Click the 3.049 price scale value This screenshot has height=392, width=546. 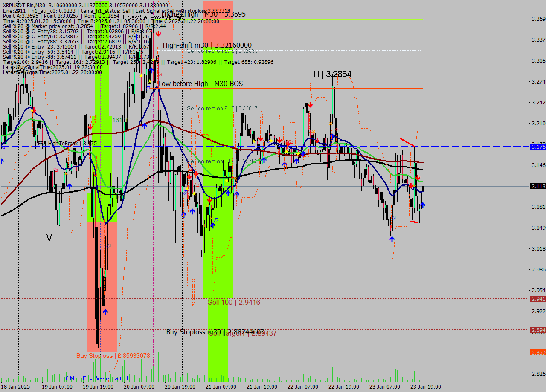[x=538, y=228]
